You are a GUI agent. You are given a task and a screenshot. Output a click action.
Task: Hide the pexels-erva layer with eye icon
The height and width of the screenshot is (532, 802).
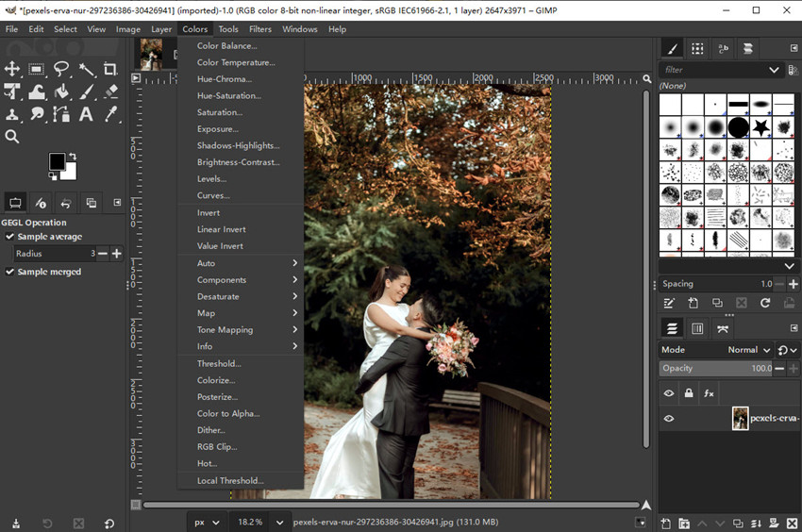669,419
